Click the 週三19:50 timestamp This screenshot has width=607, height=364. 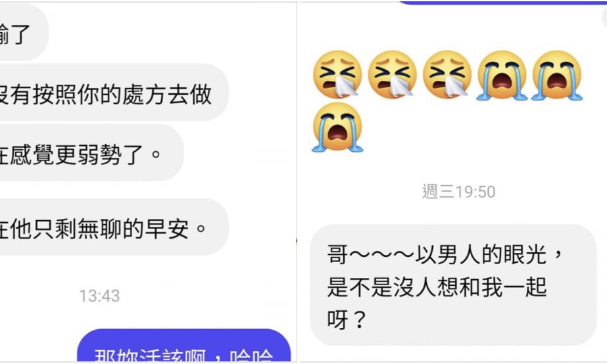point(458,192)
